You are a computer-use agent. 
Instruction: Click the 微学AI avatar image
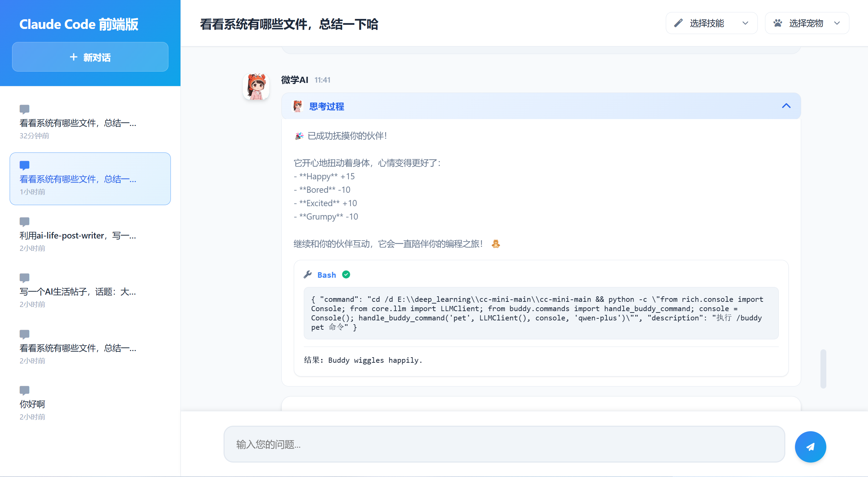tap(256, 86)
